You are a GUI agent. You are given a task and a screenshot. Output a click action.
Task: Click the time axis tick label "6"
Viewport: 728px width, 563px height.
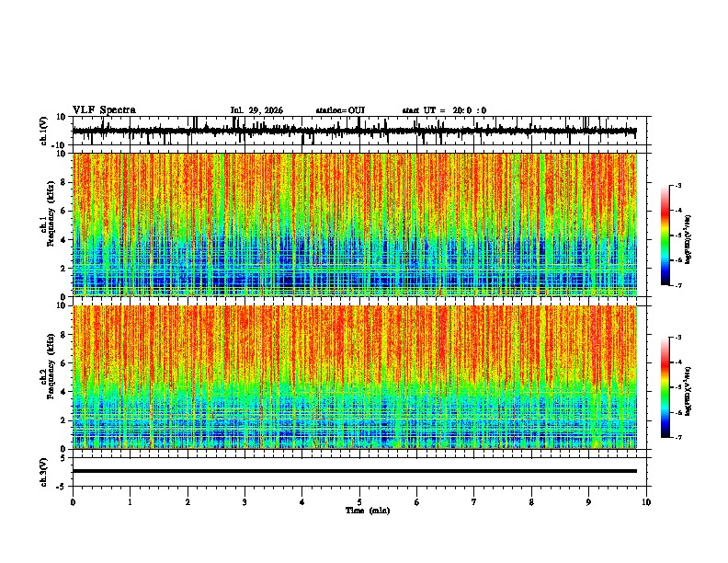pyautogui.click(x=417, y=502)
